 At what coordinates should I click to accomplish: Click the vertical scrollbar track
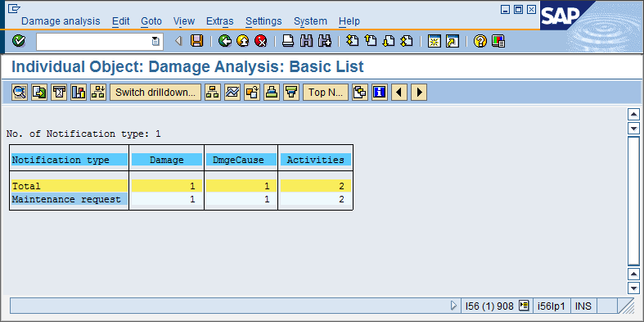pos(634,202)
